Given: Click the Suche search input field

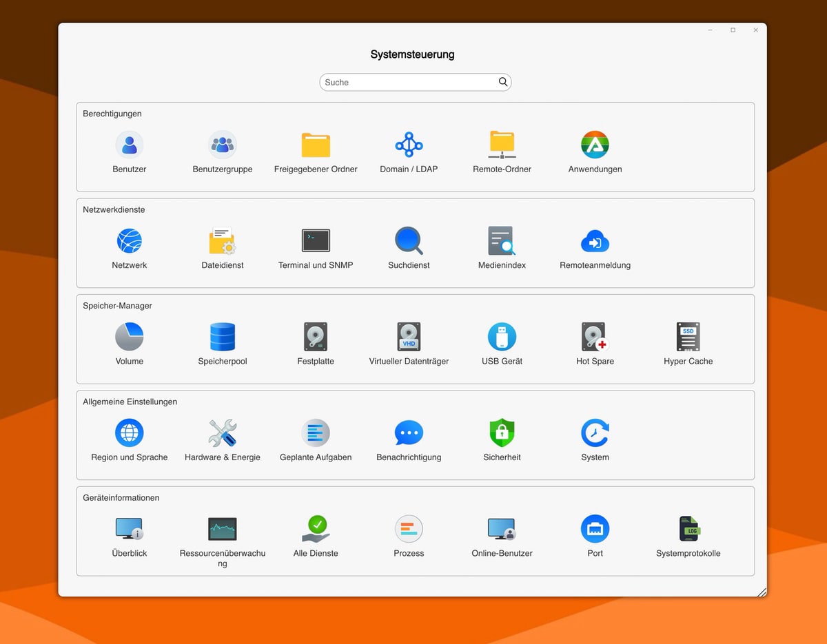Looking at the screenshot, I should (x=407, y=83).
